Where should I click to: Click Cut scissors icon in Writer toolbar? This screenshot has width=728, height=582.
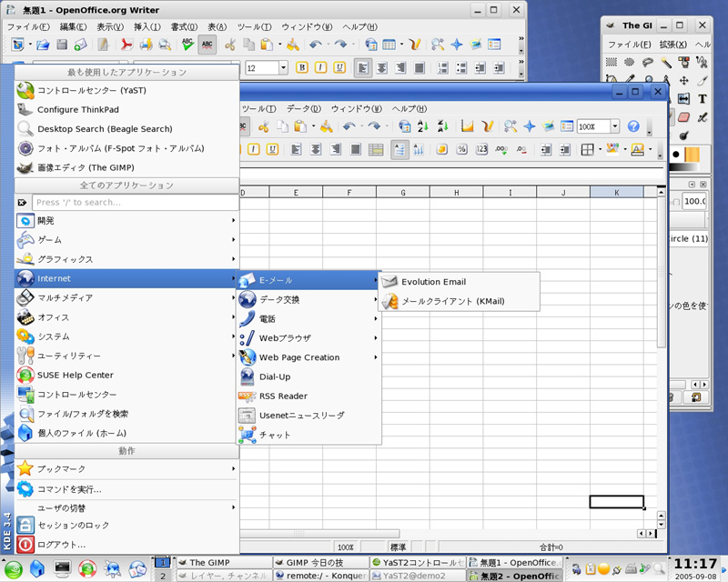pos(230,45)
